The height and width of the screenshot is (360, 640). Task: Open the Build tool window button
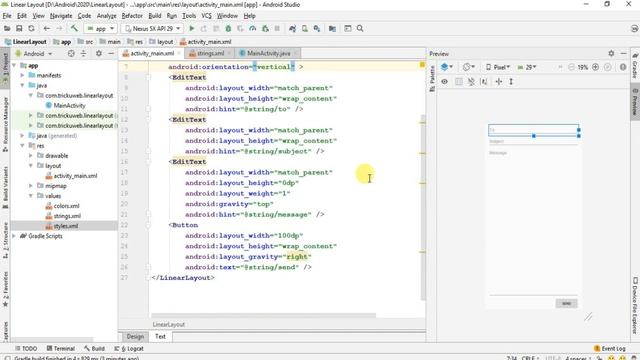point(94,349)
